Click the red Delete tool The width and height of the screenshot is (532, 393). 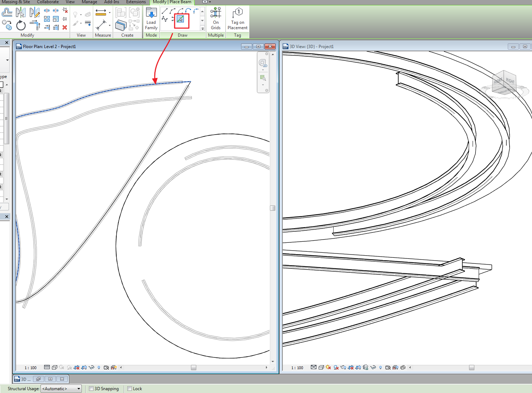coord(65,27)
